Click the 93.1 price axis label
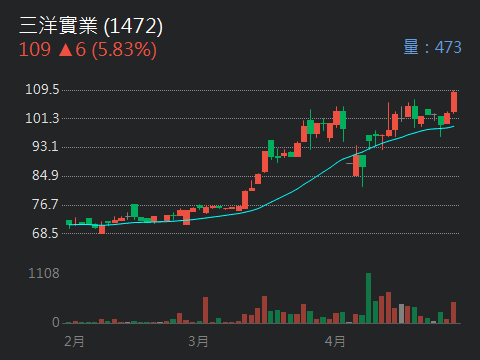Screen dimensions: 480x360 (x=45, y=146)
